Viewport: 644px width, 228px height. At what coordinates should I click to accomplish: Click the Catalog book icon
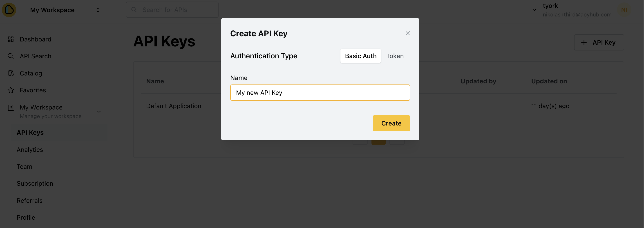click(11, 73)
